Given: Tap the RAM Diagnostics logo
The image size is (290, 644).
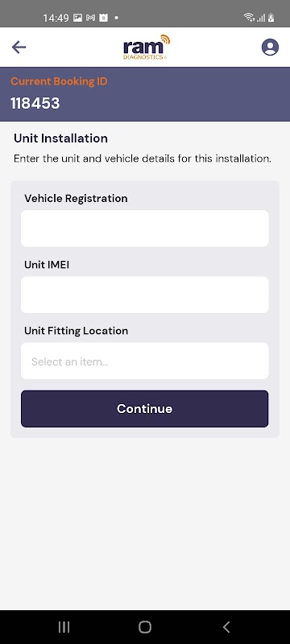Looking at the screenshot, I should pos(147,47).
